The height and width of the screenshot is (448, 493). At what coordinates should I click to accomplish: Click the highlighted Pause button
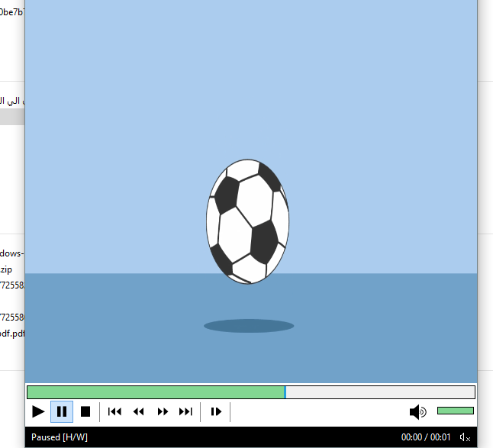click(x=62, y=412)
